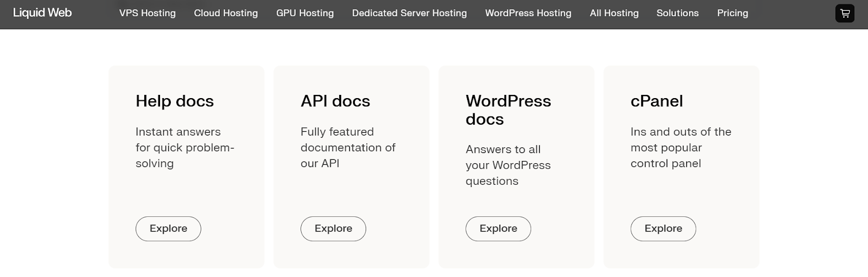Open the Cloud Hosting menu
Image resolution: width=868 pixels, height=277 pixels.
tap(226, 13)
